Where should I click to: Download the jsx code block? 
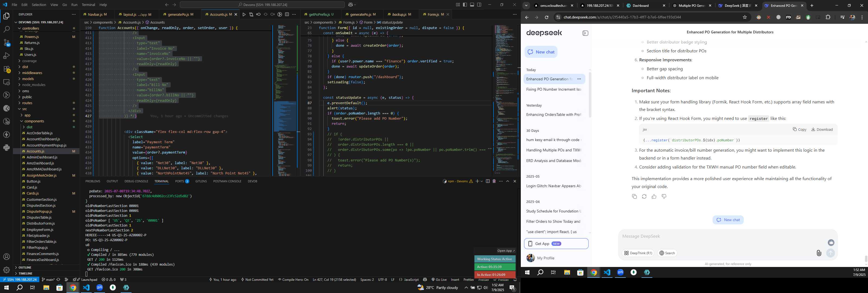point(822,129)
